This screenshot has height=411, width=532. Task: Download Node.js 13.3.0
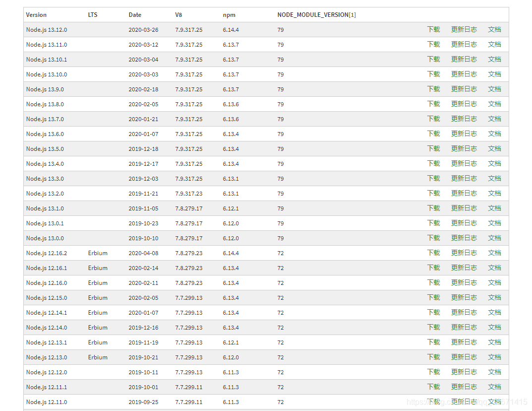click(x=433, y=179)
